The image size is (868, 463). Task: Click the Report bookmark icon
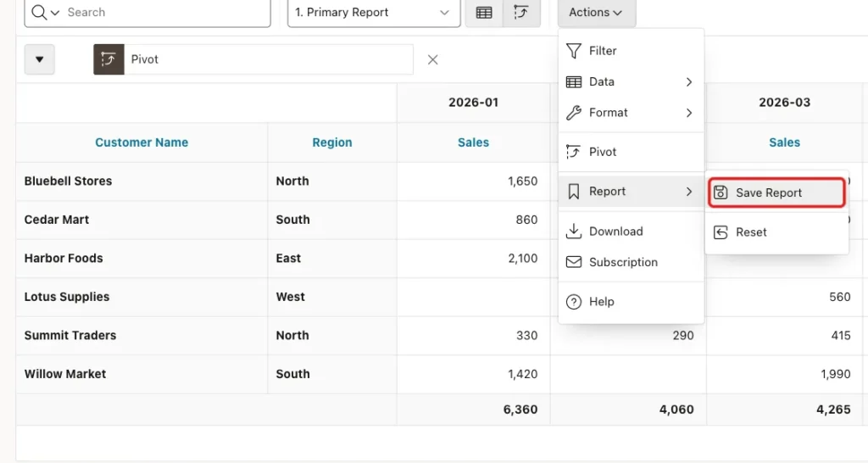click(574, 192)
